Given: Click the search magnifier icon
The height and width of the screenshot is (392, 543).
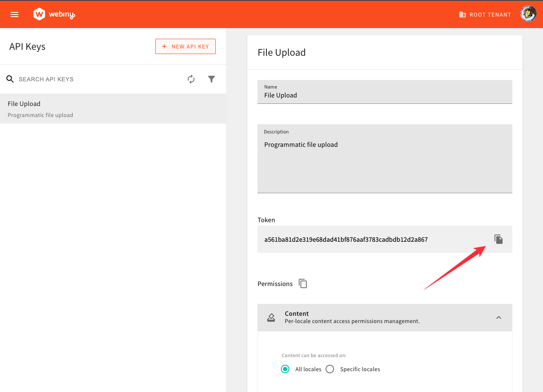Looking at the screenshot, I should [x=10, y=79].
